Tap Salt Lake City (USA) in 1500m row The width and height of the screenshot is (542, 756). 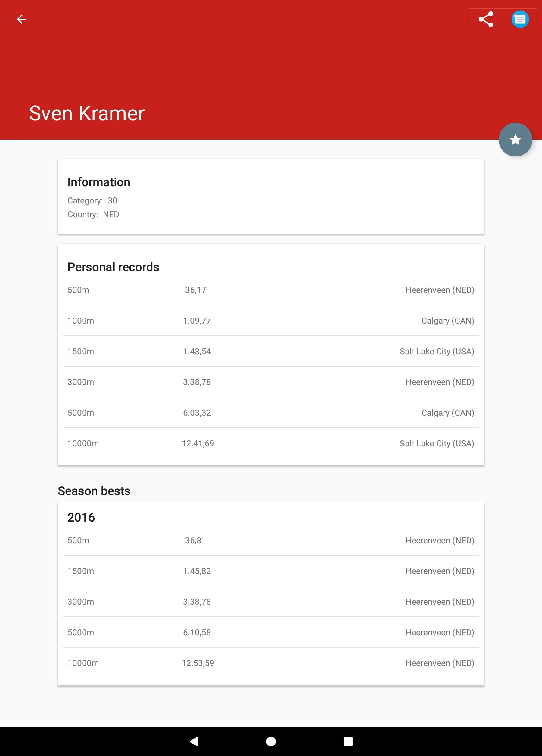tap(437, 351)
